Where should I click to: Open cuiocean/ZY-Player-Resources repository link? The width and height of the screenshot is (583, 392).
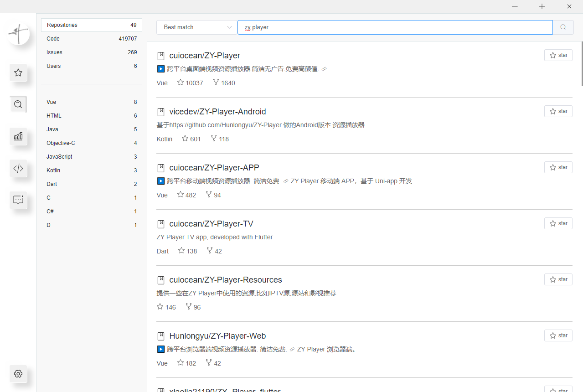click(x=226, y=280)
